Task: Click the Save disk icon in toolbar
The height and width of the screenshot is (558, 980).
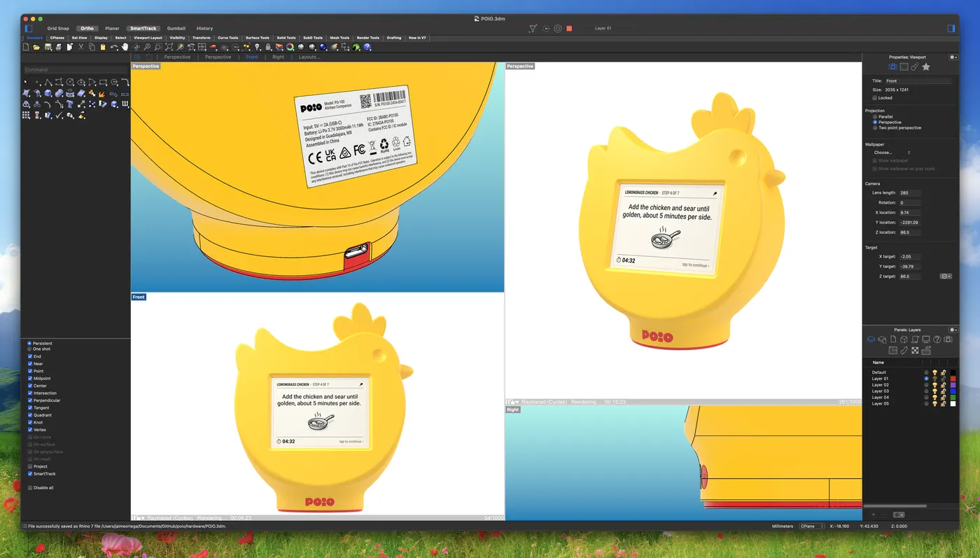Action: [x=48, y=47]
